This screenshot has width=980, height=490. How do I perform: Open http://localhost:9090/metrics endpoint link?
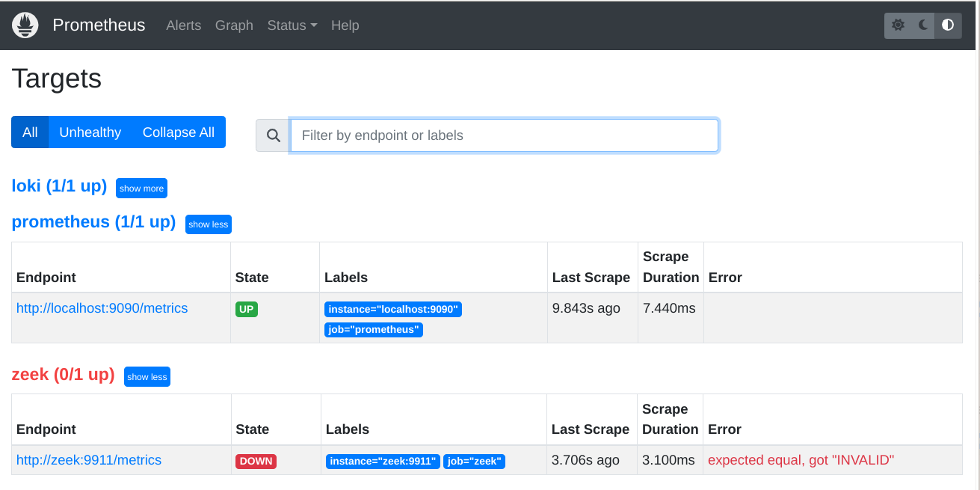(x=102, y=308)
